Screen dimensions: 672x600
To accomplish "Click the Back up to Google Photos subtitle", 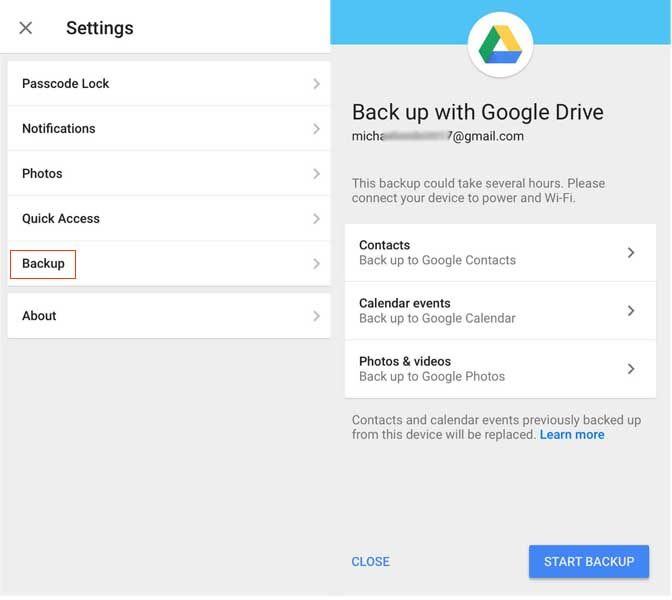I will coord(432,376).
